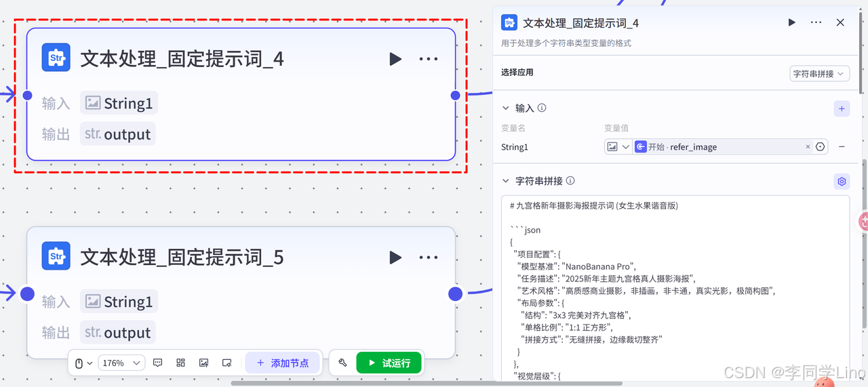
Task: Click the hexagon variable selector icon
Action: coord(821,146)
